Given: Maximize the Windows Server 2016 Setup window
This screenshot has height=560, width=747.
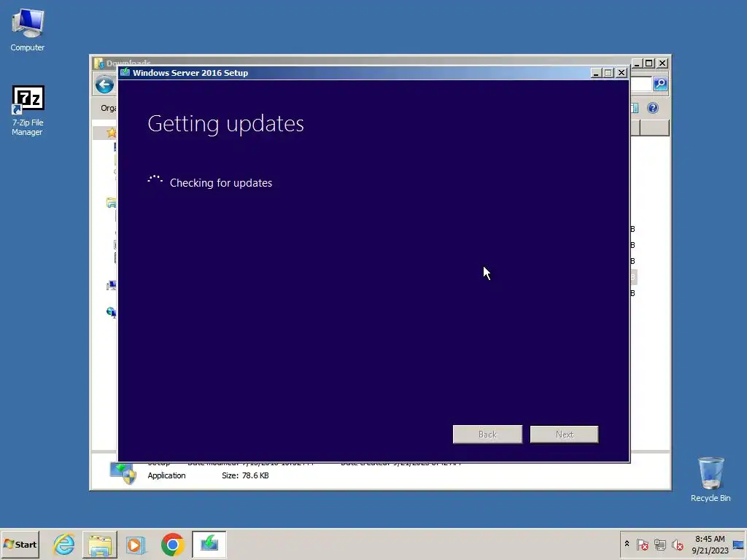Looking at the screenshot, I should (608, 73).
